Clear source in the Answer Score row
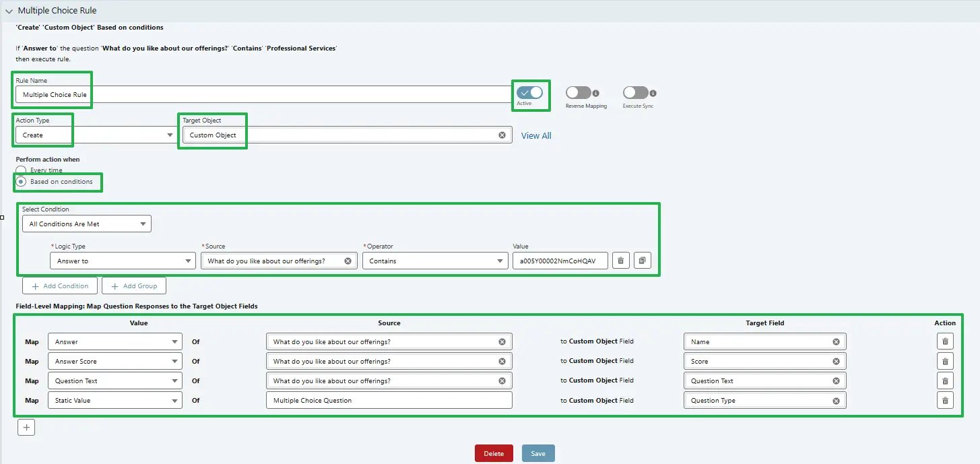The image size is (980, 464). tap(502, 361)
